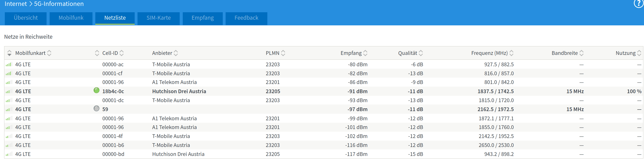Screen dimensions: 644x159
Task: Sort table by Empfang column
Action: tap(365, 53)
